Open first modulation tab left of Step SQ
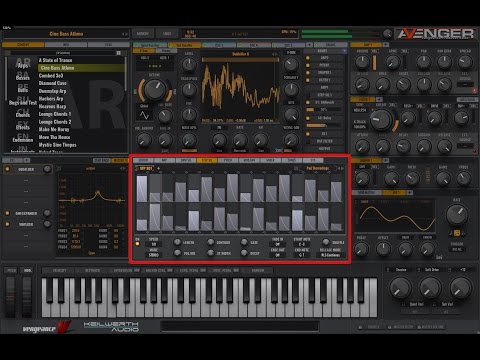480x360 pixels. pyautogui.click(x=185, y=160)
